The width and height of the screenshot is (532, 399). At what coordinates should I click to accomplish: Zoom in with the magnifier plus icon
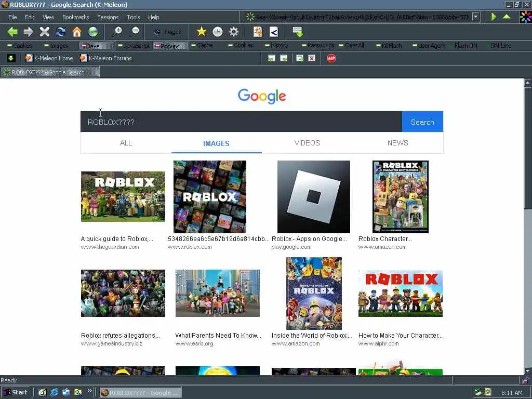click(x=117, y=32)
